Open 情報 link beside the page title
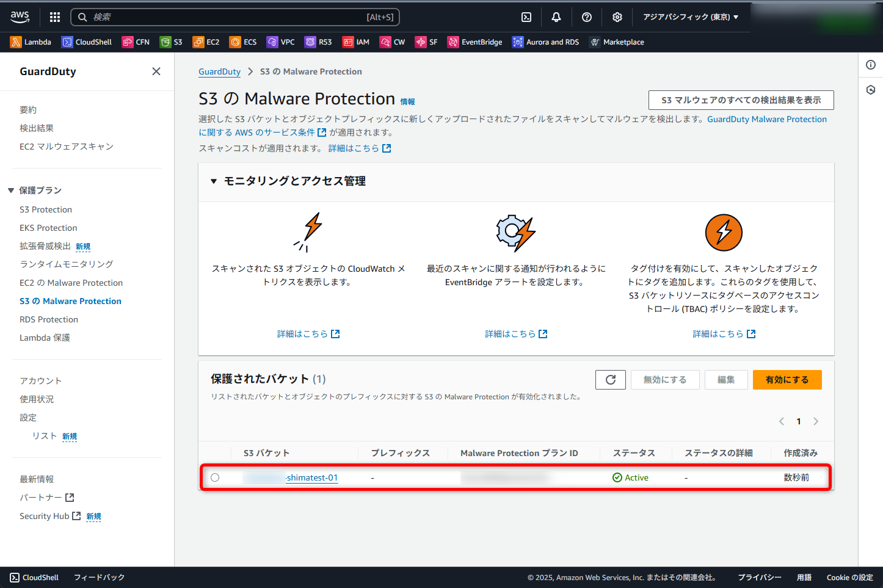 pos(407,102)
